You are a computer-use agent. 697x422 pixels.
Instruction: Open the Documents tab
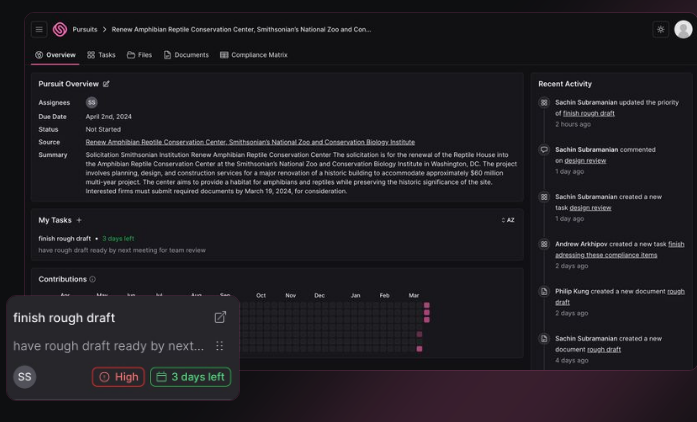[x=186, y=55]
